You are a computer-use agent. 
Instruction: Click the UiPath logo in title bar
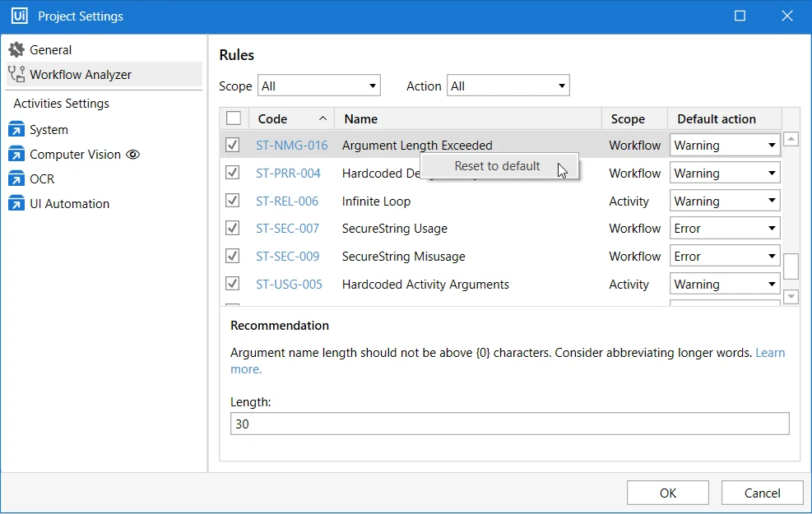click(x=20, y=16)
